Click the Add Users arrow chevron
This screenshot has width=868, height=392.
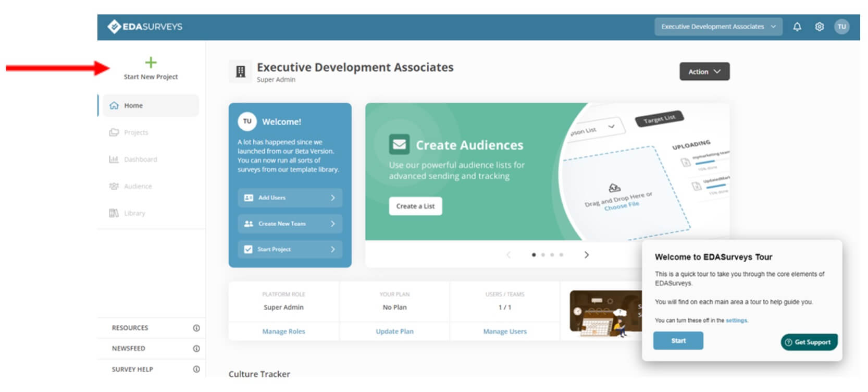point(332,198)
